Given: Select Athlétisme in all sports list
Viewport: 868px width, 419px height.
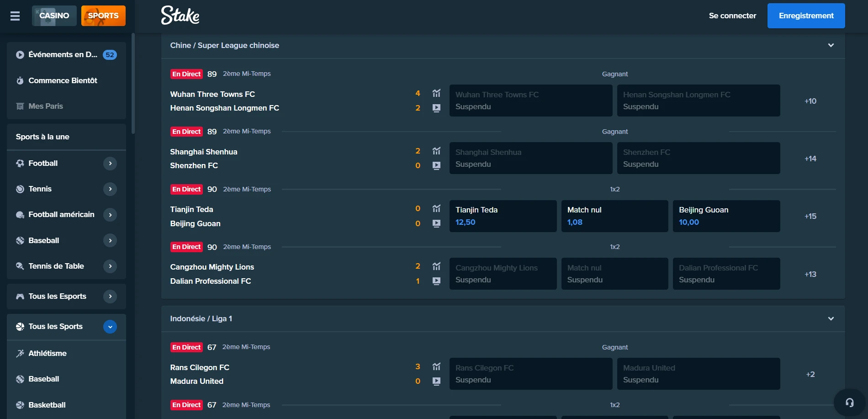Looking at the screenshot, I should (66, 353).
